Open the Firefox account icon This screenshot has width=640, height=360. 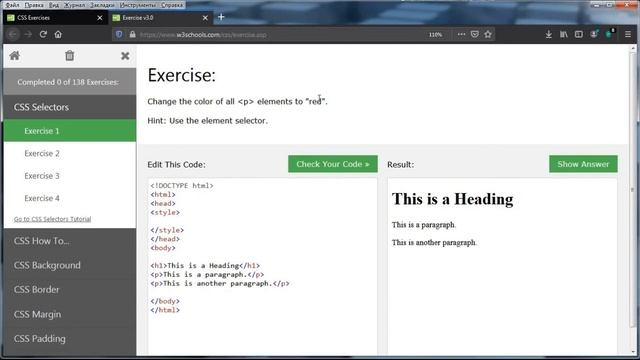click(594, 34)
